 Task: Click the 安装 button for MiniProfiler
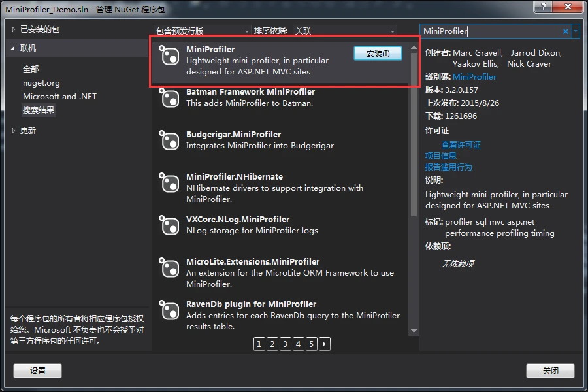click(x=378, y=54)
